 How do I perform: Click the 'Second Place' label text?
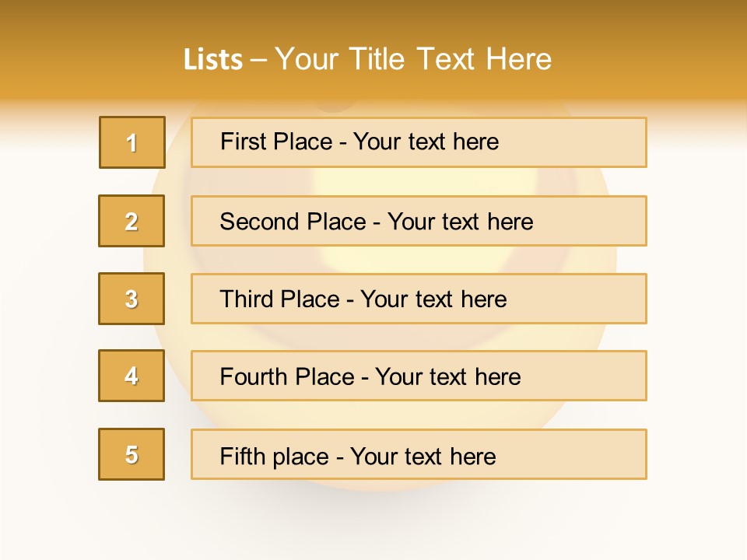point(292,222)
